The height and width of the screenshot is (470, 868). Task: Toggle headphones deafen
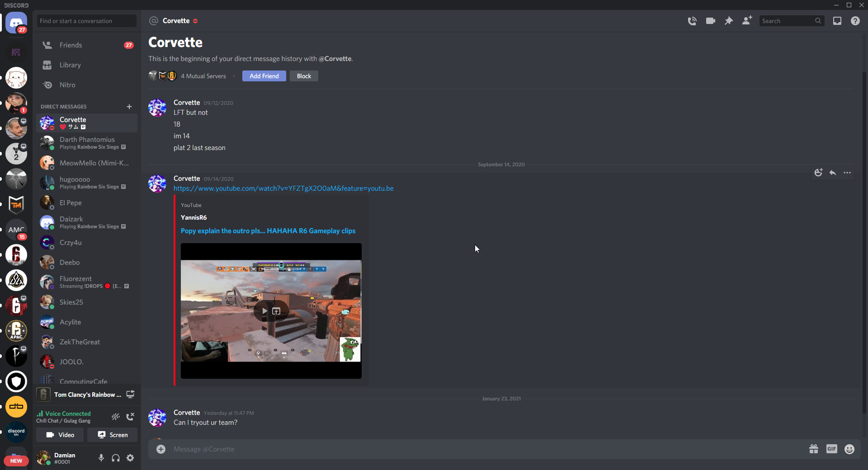pos(116,458)
